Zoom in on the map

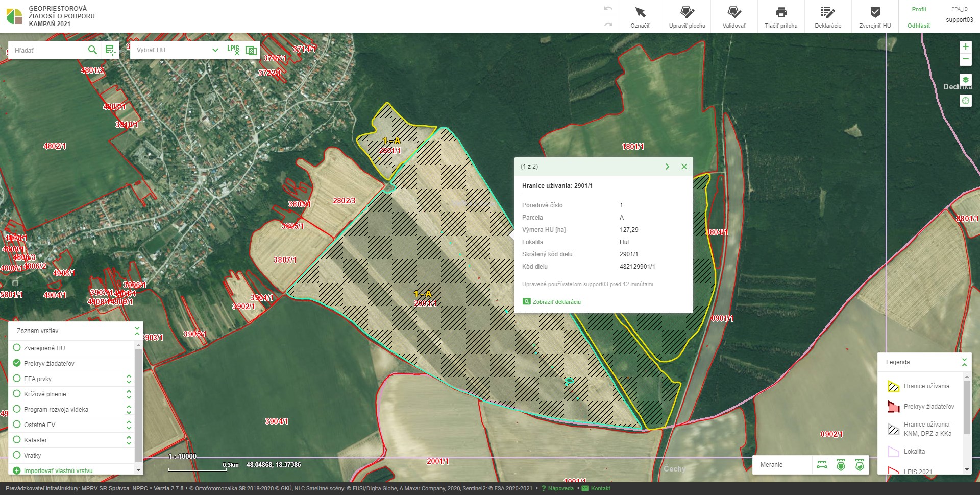click(x=965, y=46)
